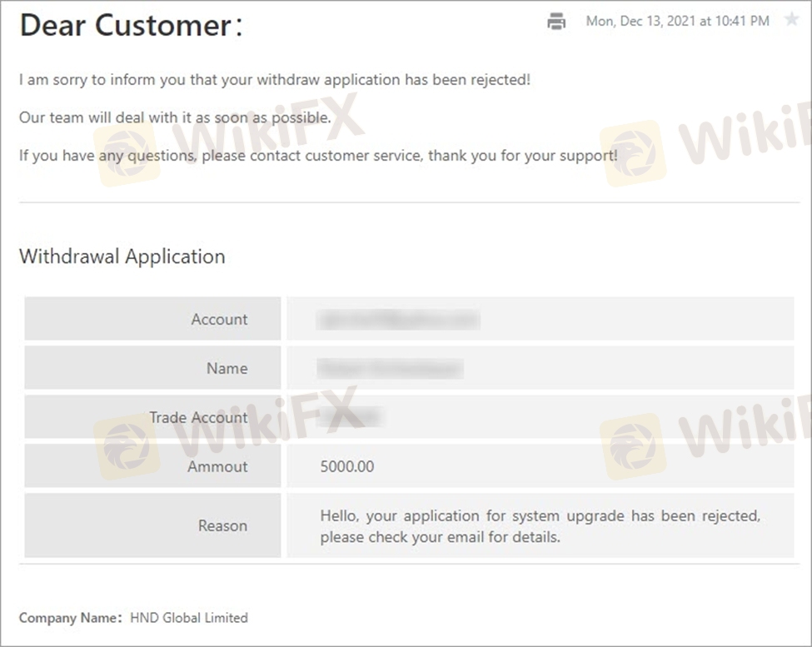The width and height of the screenshot is (812, 647).
Task: Click the contact customer service sentence
Action: point(318,156)
